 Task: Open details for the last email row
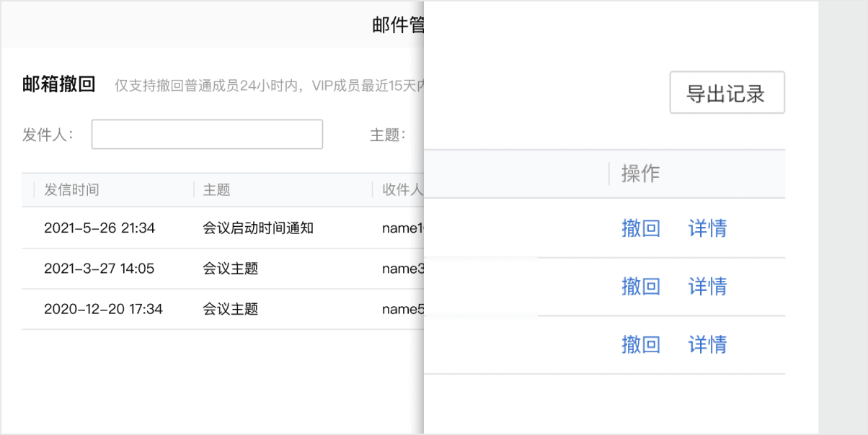[707, 344]
